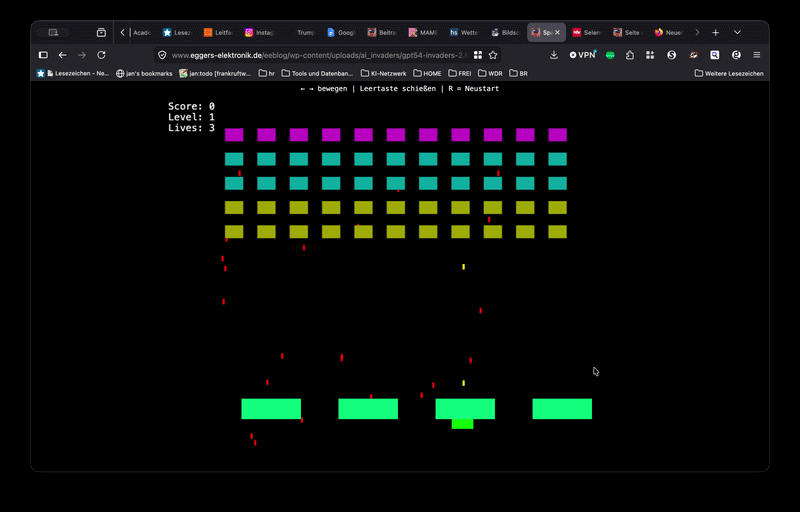This screenshot has height=512, width=800.
Task: Switch to the Instag tab
Action: (x=259, y=33)
